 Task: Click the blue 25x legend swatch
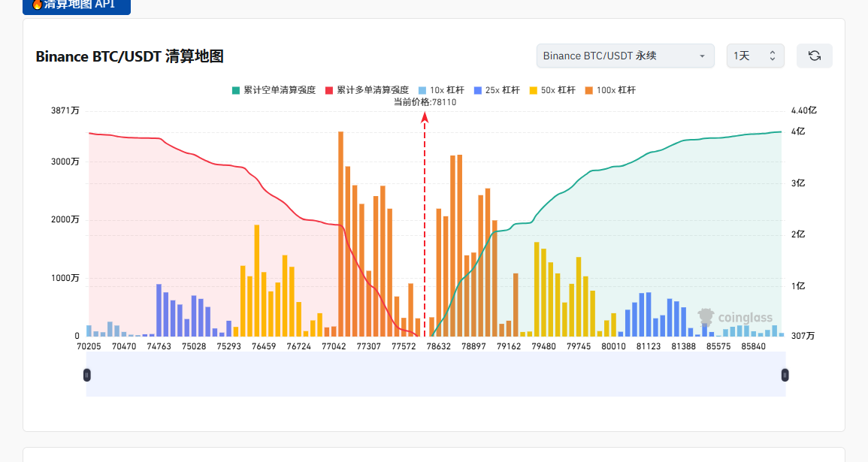coord(478,90)
